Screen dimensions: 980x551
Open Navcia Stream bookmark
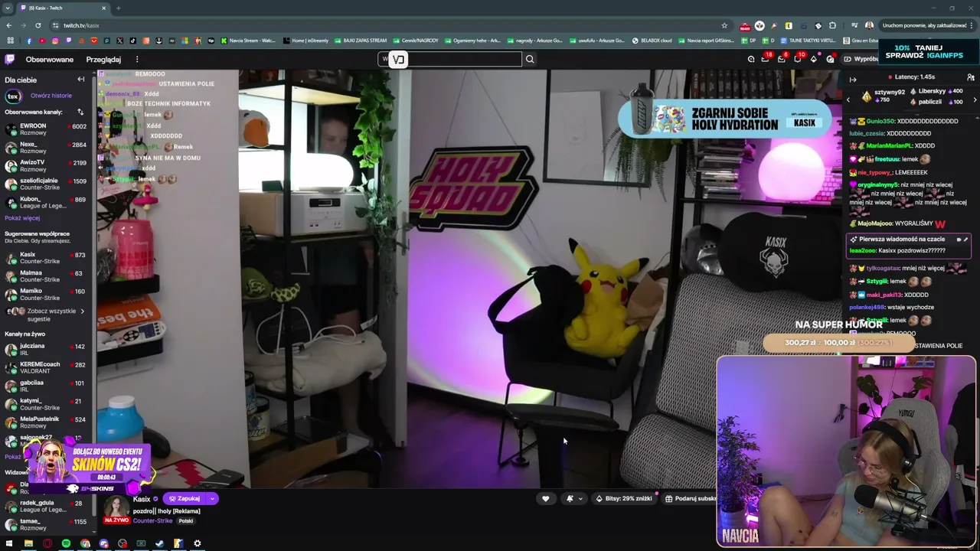[x=248, y=41]
